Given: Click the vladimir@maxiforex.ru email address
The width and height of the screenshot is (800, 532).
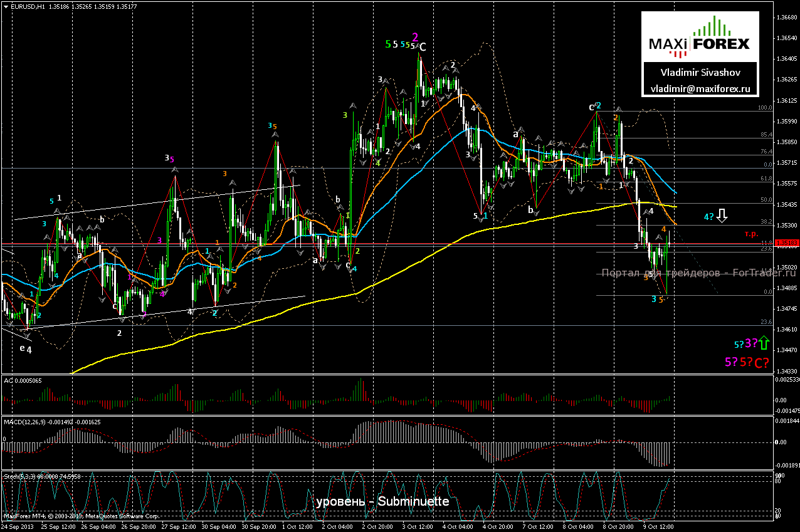Looking at the screenshot, I should pos(700,89).
